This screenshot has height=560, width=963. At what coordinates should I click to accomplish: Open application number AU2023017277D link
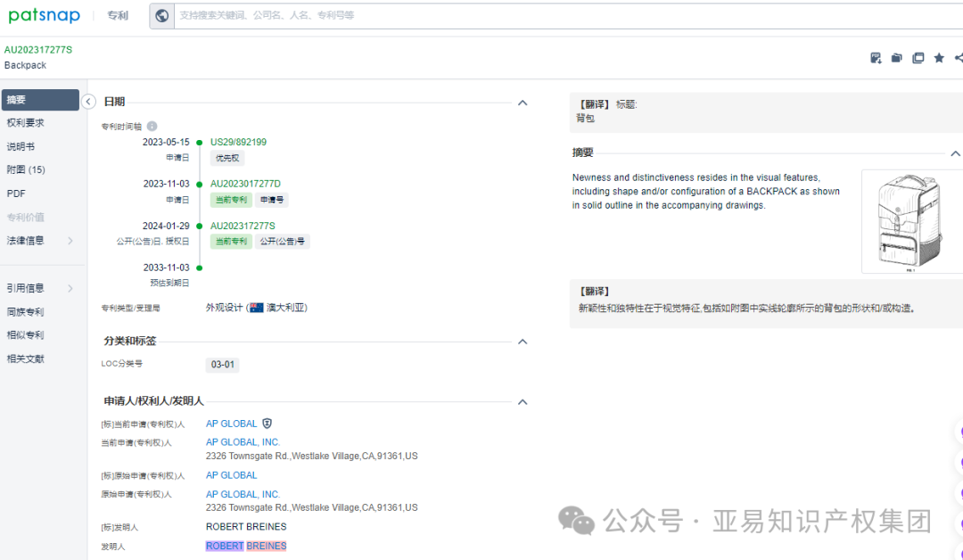click(x=245, y=184)
